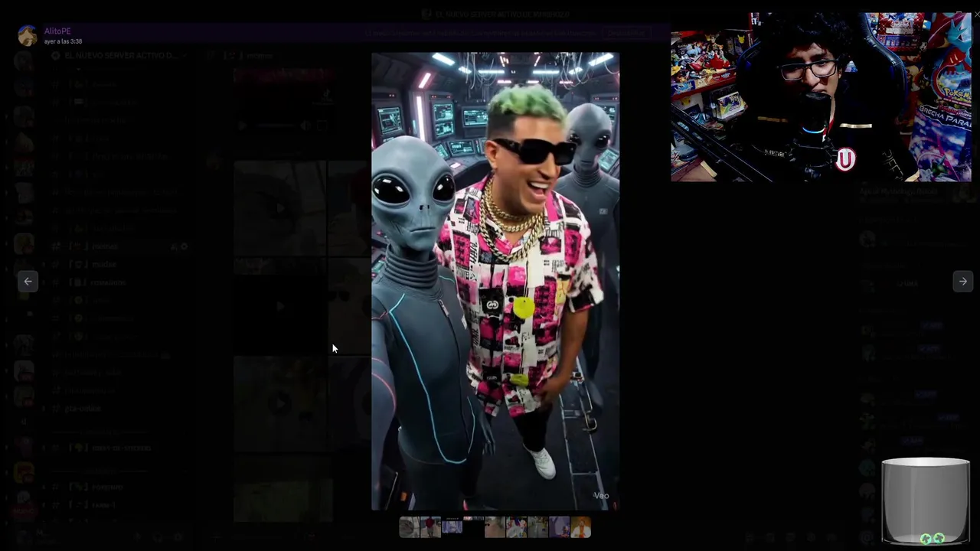Open AlitoPE's avatar in the viewer header
The height and width of the screenshot is (551, 980).
(x=28, y=35)
